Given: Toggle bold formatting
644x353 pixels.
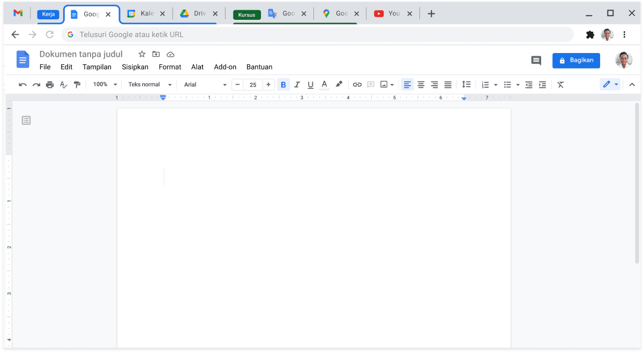Looking at the screenshot, I should (x=283, y=85).
